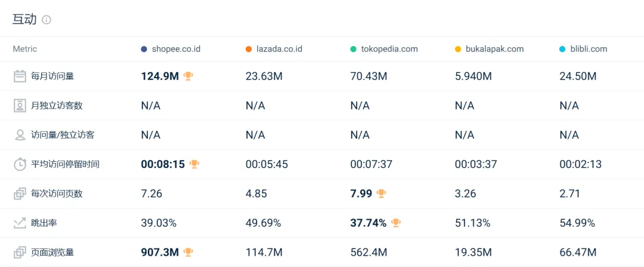
Task: Click the visitor portrait icon for 月独立访客数
Action: coord(20,106)
